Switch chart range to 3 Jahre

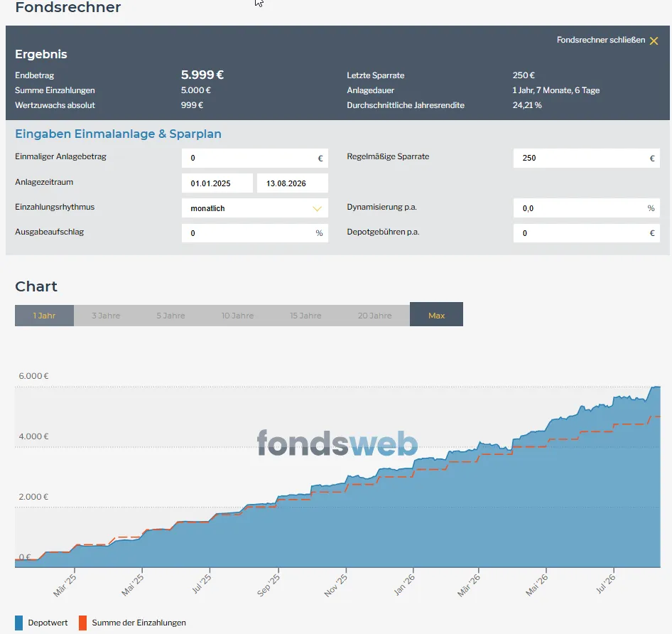pyautogui.click(x=106, y=316)
